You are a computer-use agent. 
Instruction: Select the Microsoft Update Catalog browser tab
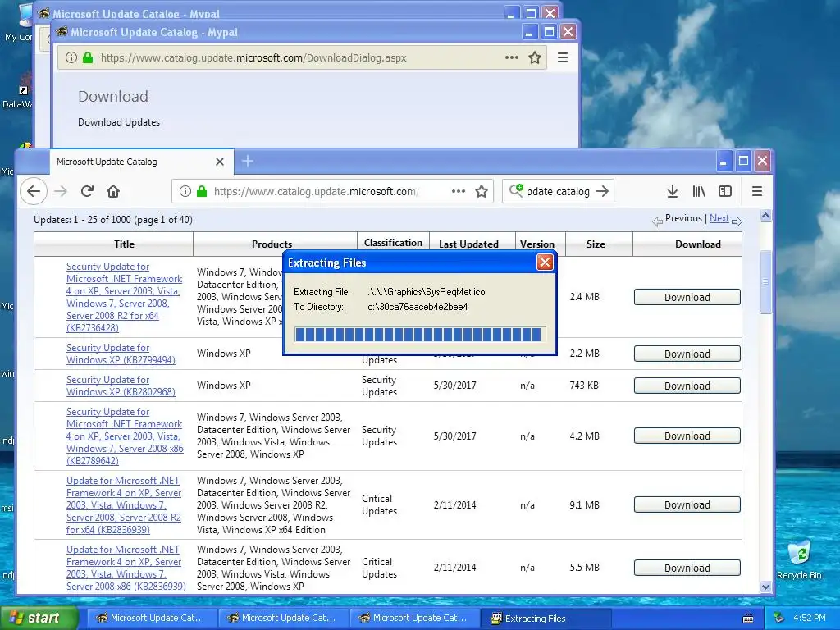click(x=142, y=162)
